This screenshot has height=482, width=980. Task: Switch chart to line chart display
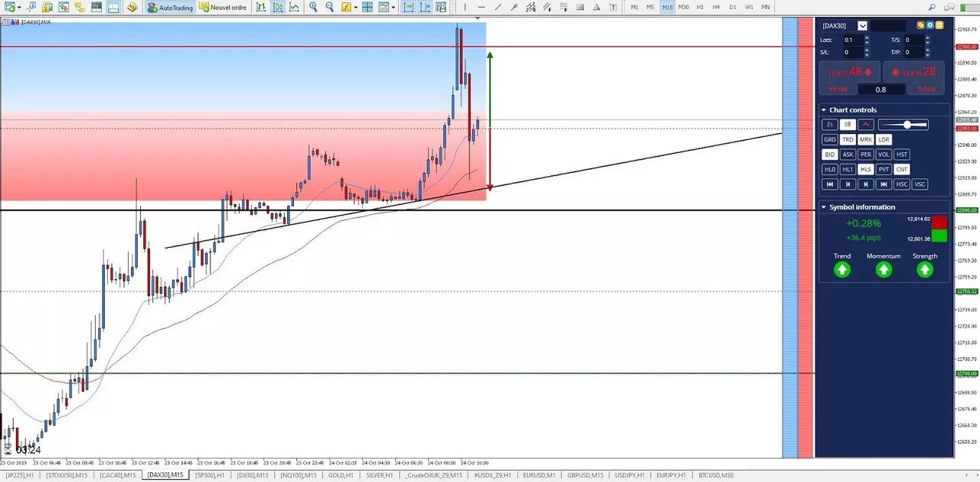(x=294, y=7)
